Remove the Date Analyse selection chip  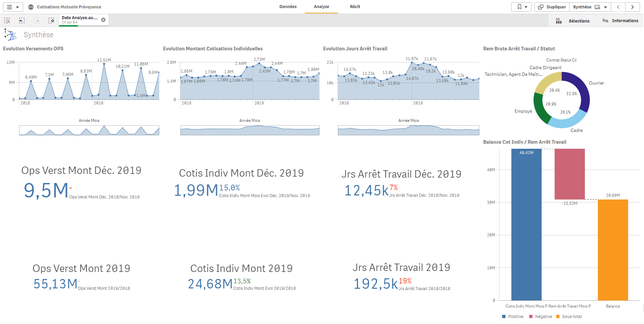pos(103,20)
